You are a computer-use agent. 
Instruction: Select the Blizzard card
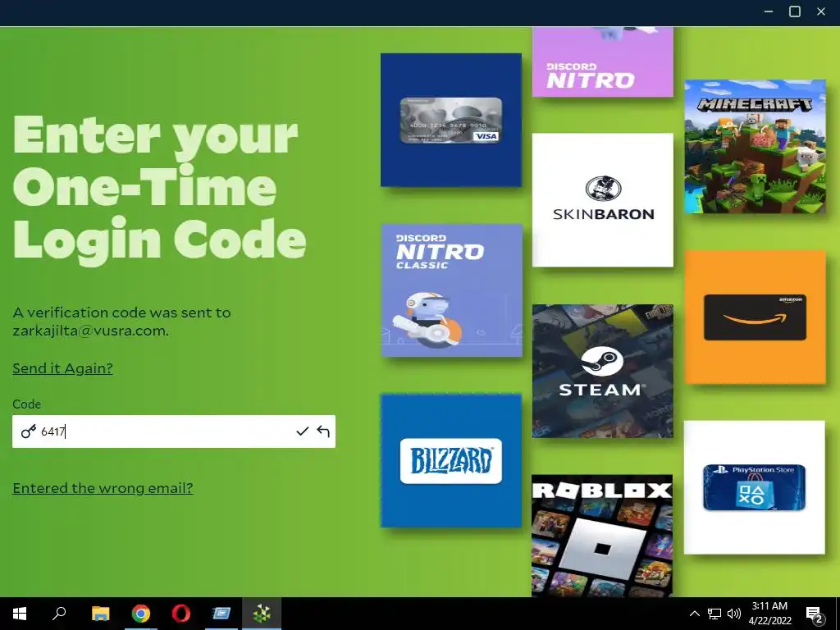point(451,461)
